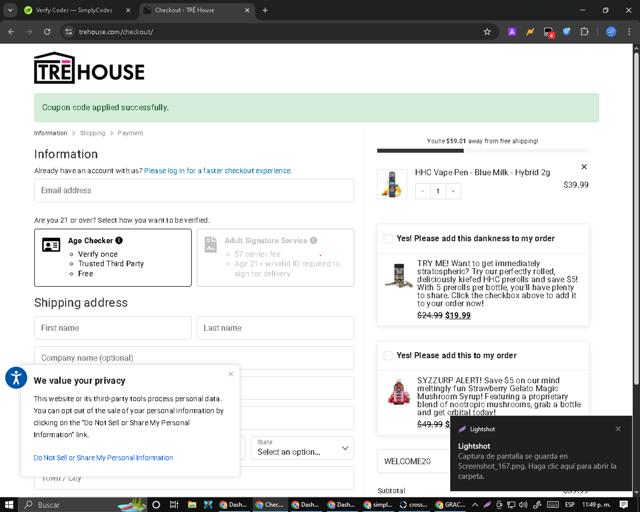Viewport: 640px width, 512px height.
Task: Focus the Email address field
Action: point(194,190)
